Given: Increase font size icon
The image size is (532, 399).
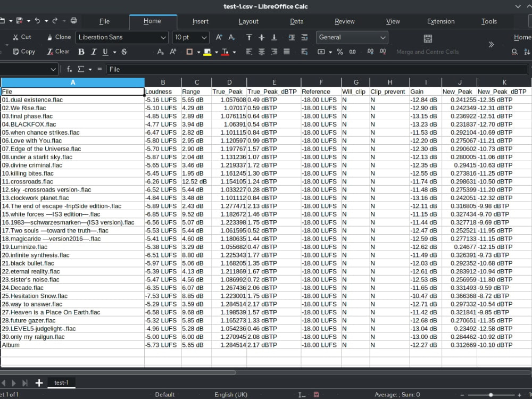Looking at the screenshot, I should (219, 37).
